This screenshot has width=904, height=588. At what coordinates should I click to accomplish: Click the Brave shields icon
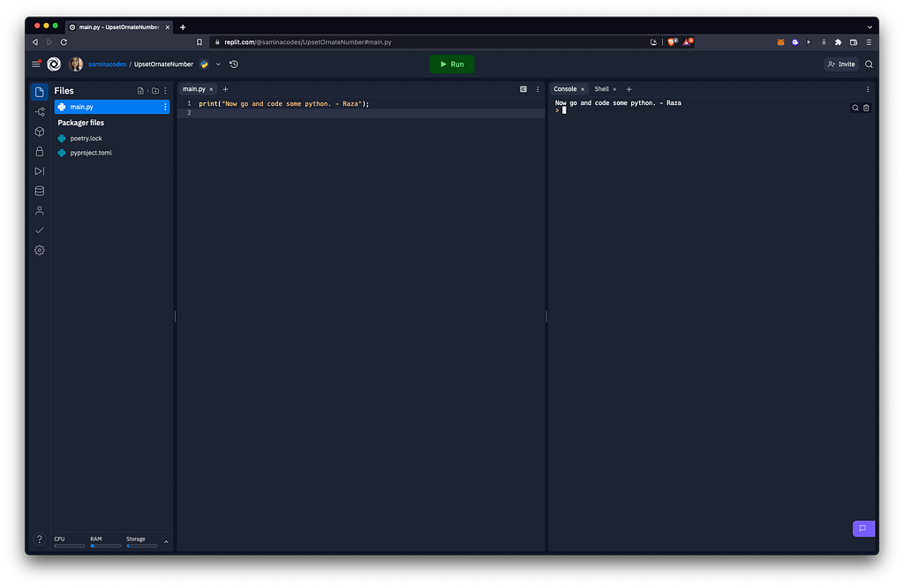tap(672, 42)
